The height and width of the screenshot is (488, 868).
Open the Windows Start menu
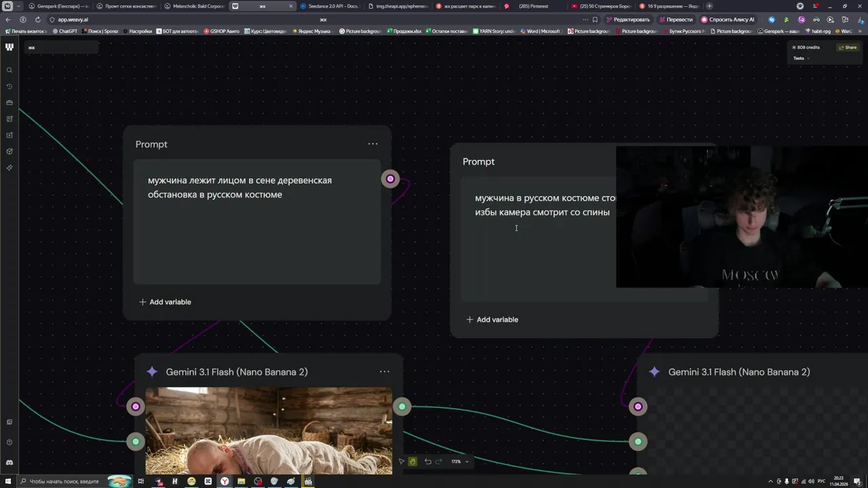[x=7, y=481]
